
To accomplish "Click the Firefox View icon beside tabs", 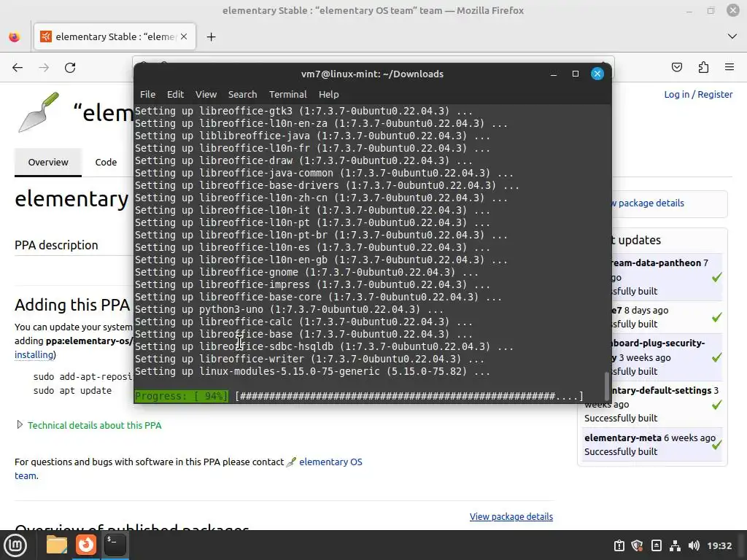I will pyautogui.click(x=15, y=36).
